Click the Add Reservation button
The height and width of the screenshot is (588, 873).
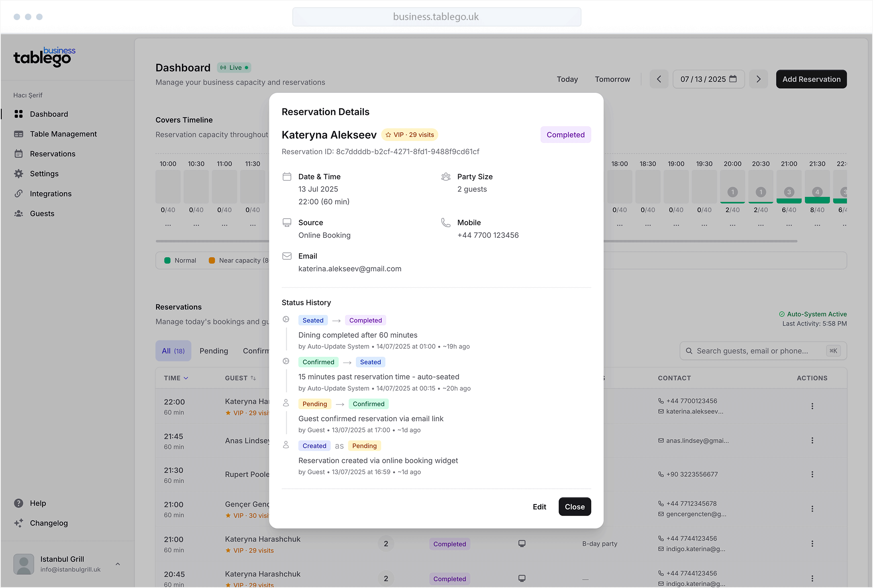(811, 79)
